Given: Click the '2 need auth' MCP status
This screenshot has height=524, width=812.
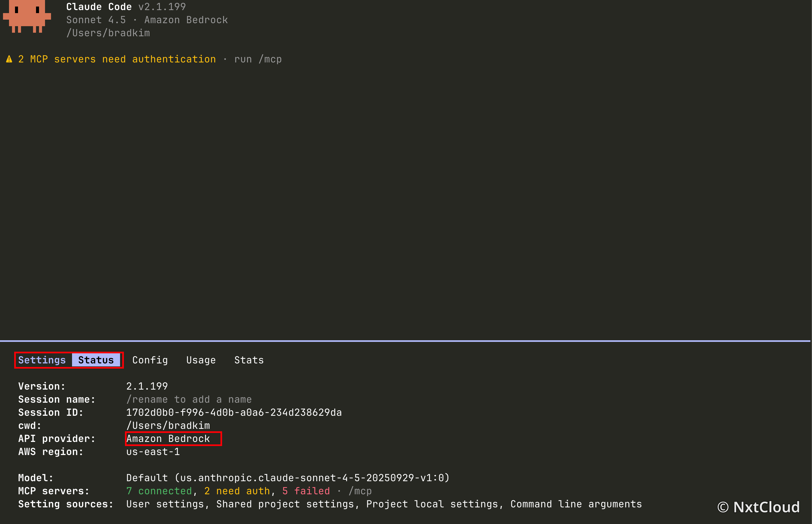Looking at the screenshot, I should click(x=237, y=491).
